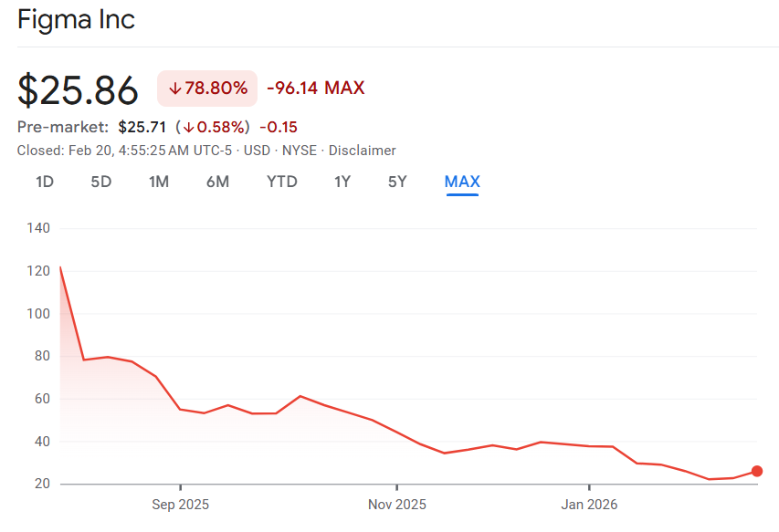The width and height of the screenshot is (779, 532).
Task: Click the Nov 2025 axis label
Action: (397, 505)
